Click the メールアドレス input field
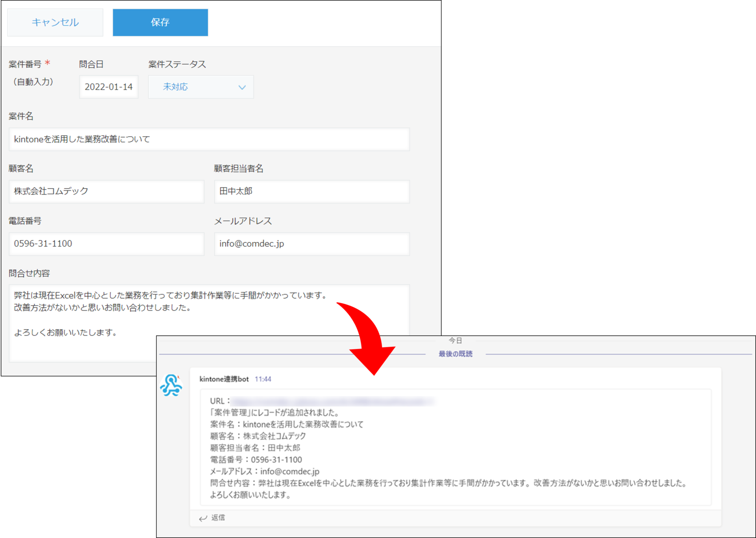This screenshot has width=756, height=538. pos(311,244)
